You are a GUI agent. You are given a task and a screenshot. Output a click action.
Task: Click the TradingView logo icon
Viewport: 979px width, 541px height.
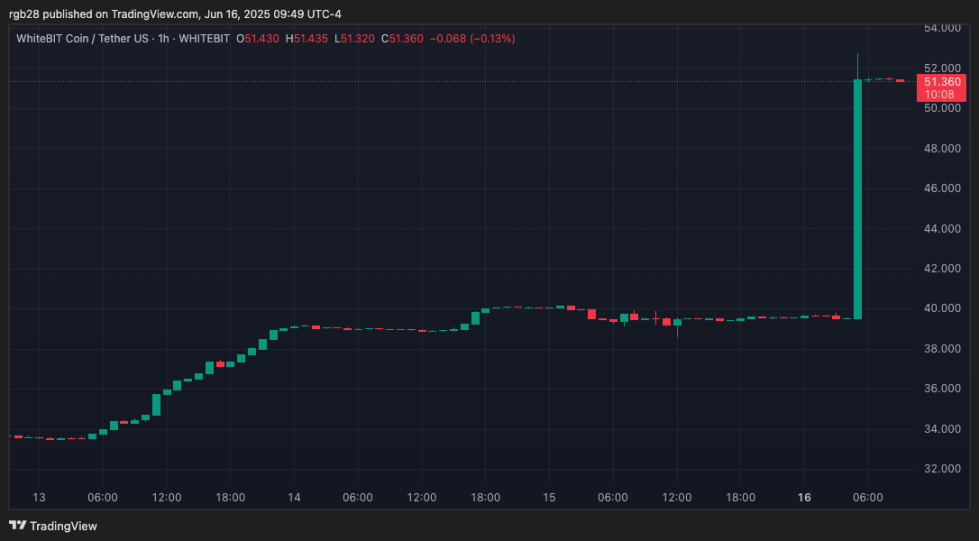pyautogui.click(x=18, y=525)
